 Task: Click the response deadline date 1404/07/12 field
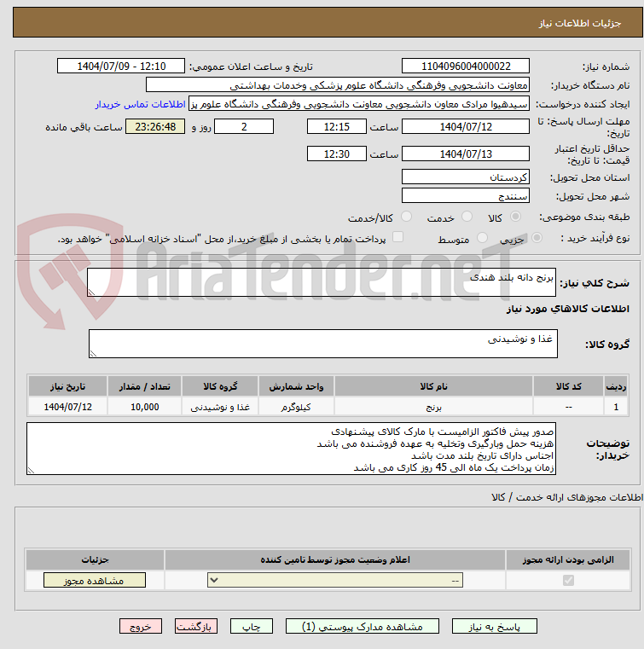tap(466, 127)
